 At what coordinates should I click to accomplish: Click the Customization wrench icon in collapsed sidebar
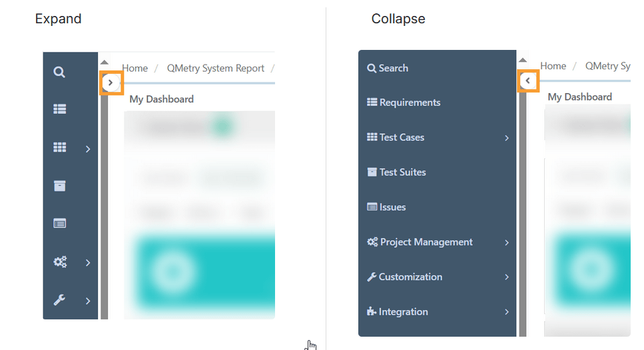(x=59, y=300)
